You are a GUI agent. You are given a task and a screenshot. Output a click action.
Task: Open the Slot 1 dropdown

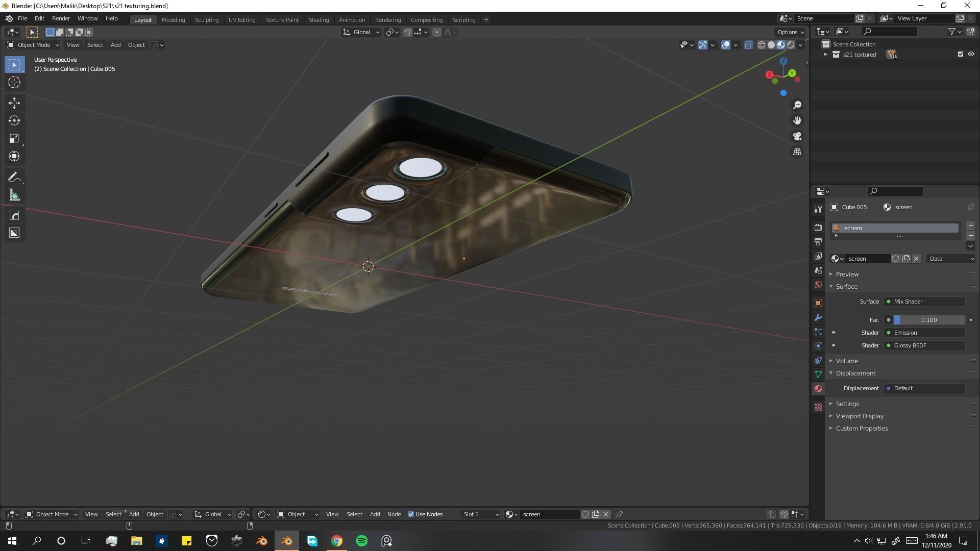[480, 514]
